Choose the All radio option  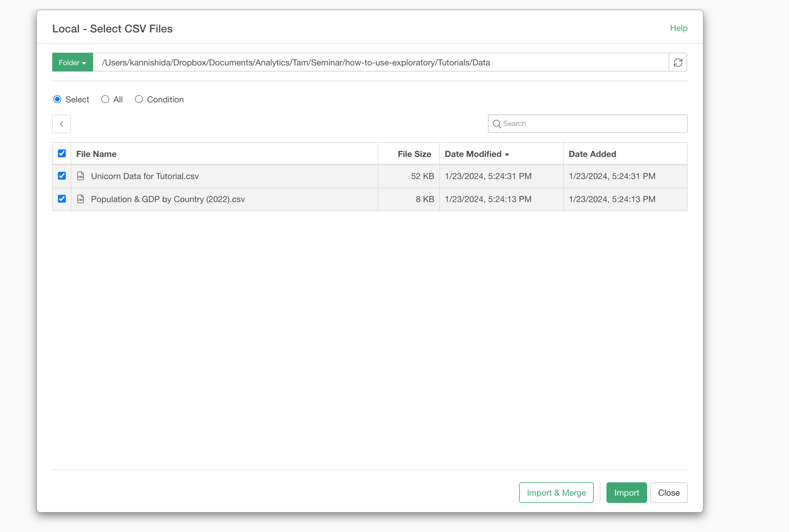105,99
